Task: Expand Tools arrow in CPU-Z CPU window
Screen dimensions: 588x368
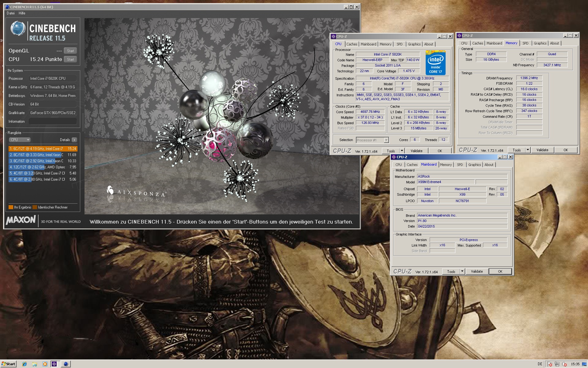Action: [x=402, y=151]
